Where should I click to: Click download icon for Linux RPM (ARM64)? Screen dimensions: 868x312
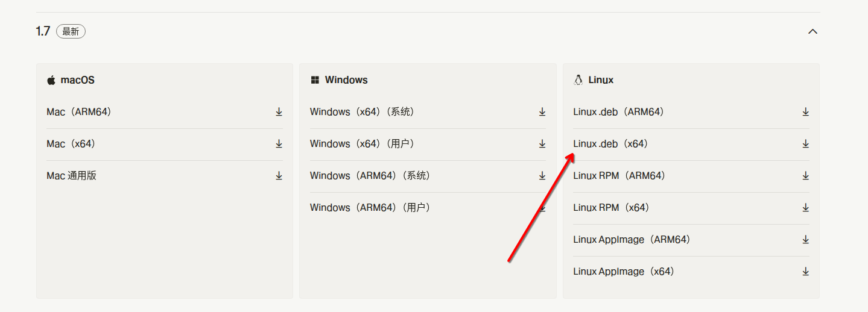coord(805,176)
